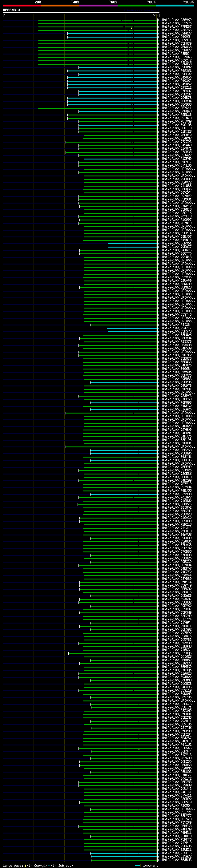Viewport: 197px width, 868px height.
Task: Select the UniRef100_O80988 label
Action: 177,104
